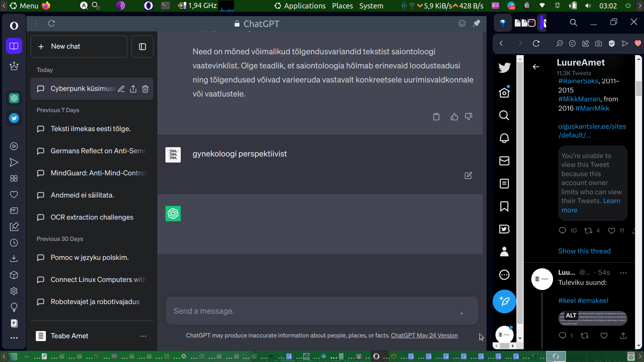Viewport: 644px width, 362px height.
Task: Take a snapshot with the camera icon in Opera toolbar
Action: [x=599, y=43]
